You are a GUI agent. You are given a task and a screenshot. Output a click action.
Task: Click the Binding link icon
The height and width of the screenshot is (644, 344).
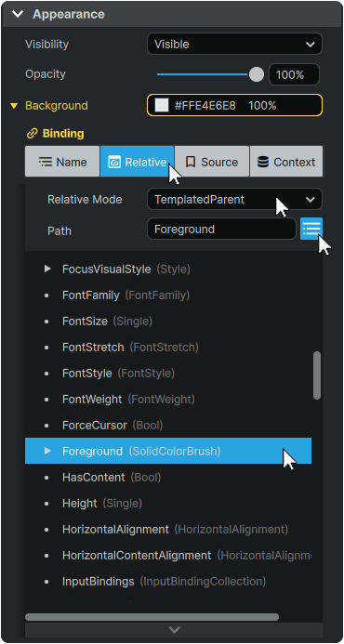pos(32,134)
